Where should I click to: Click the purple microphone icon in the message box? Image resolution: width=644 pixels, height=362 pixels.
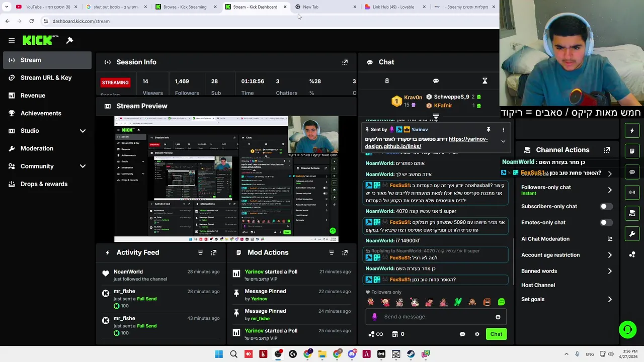pyautogui.click(x=374, y=317)
